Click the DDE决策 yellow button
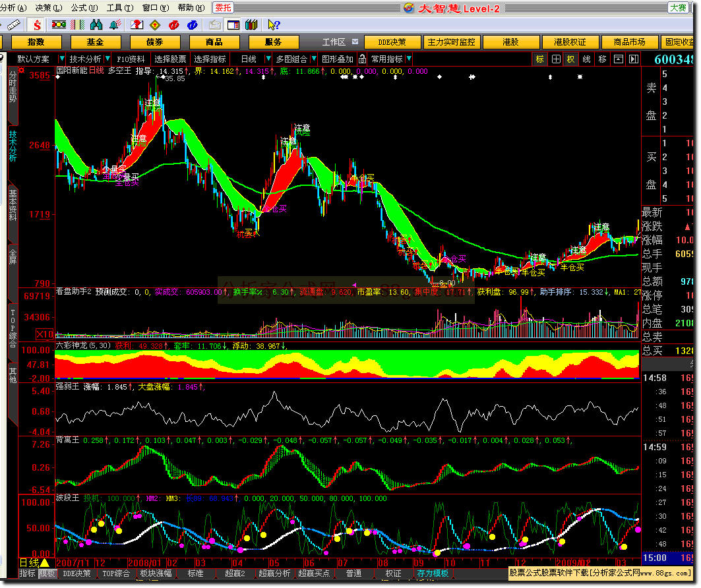This screenshot has height=588, width=701. [x=392, y=42]
